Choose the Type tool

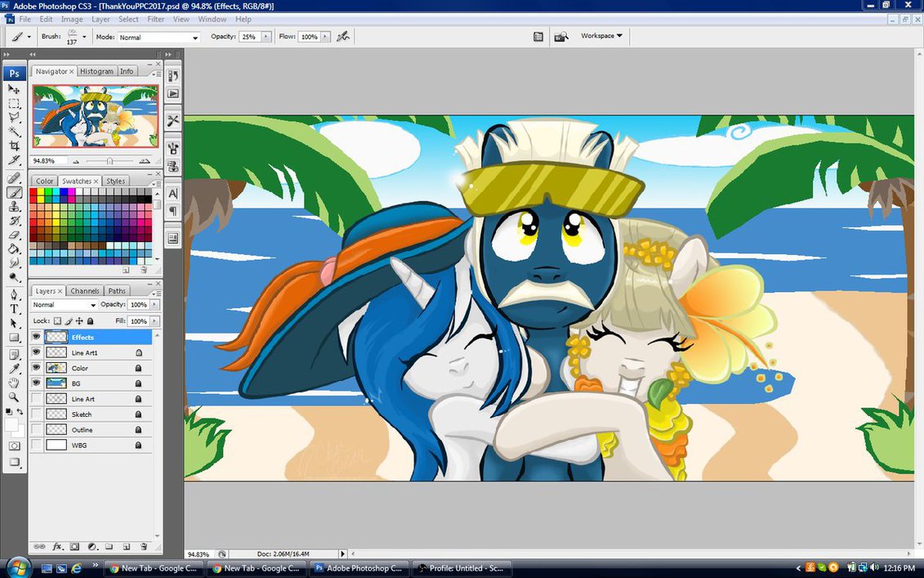(14, 309)
